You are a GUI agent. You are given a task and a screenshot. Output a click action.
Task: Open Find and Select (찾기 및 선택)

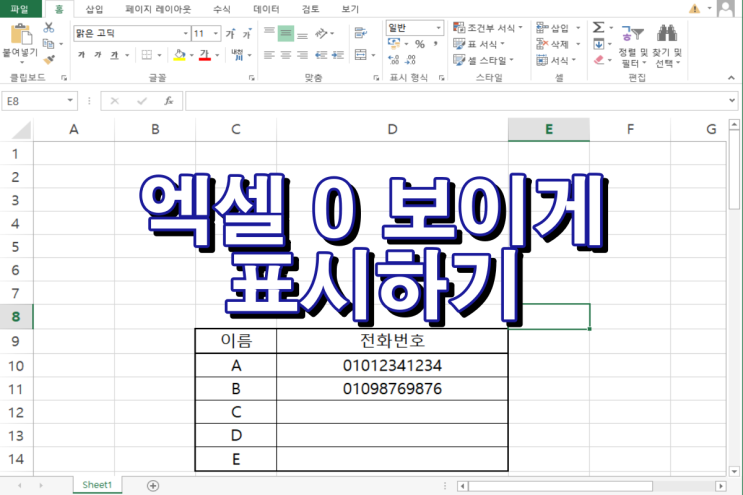667,46
